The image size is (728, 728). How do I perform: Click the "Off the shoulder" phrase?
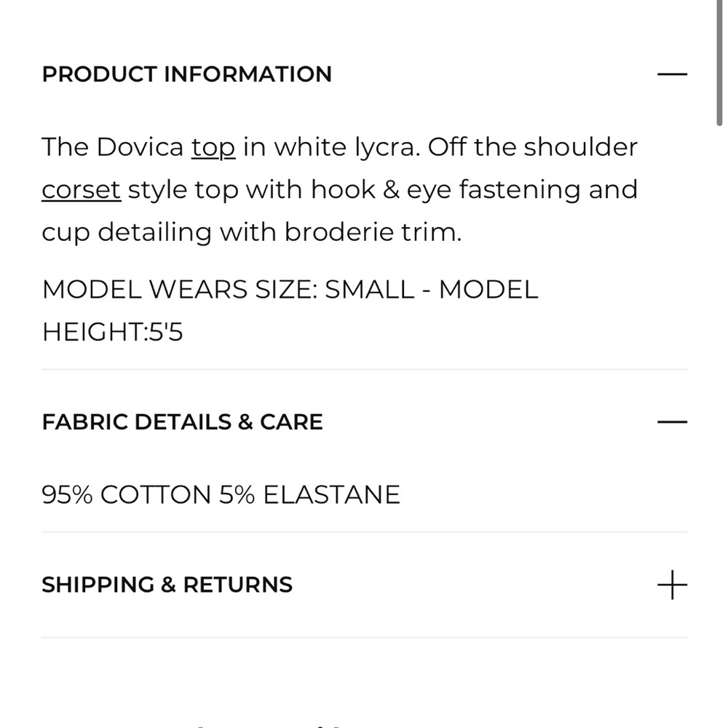pyautogui.click(x=533, y=148)
